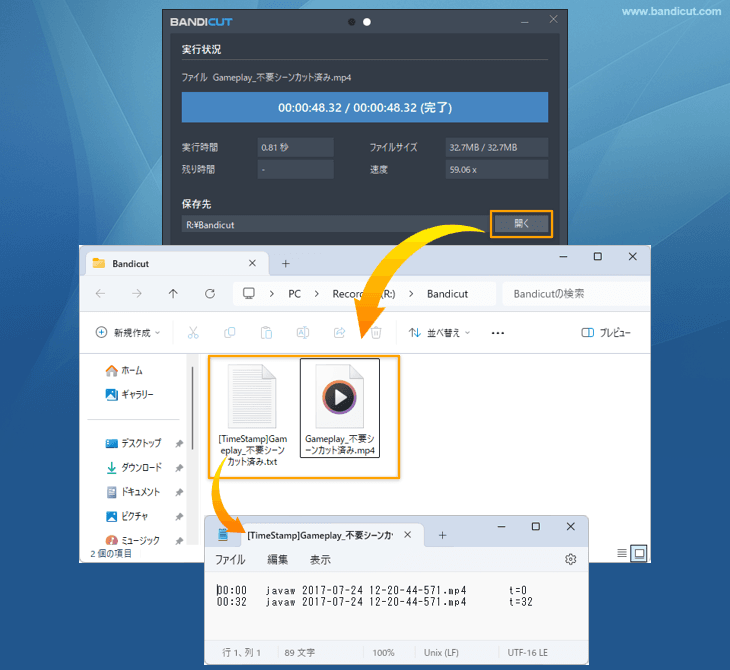Go up one folder level in Explorer
The image size is (730, 670).
click(x=173, y=293)
